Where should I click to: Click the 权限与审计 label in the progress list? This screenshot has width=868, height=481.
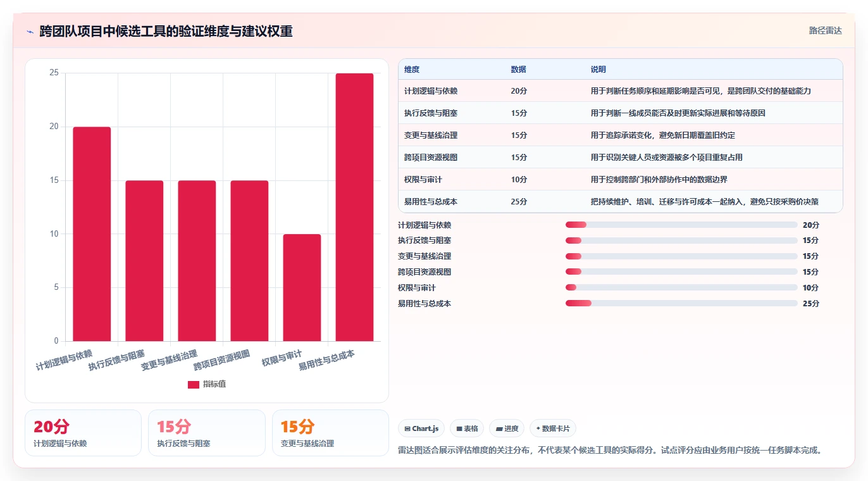pos(417,288)
